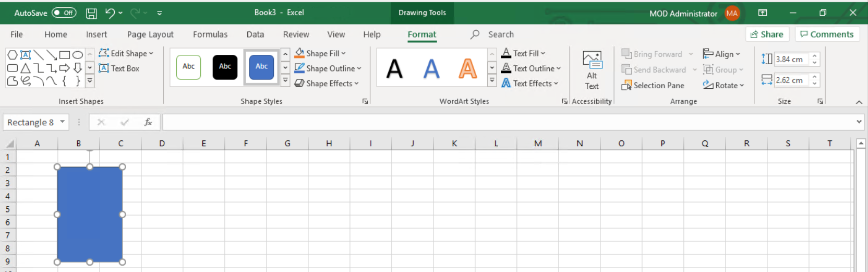The image size is (868, 272).
Task: Choose the triangle shape in Insert Shapes
Action: 26,68
